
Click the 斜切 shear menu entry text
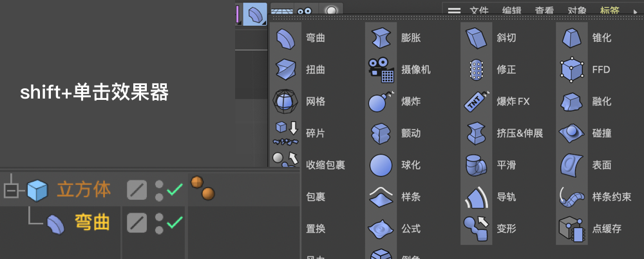tap(506, 38)
